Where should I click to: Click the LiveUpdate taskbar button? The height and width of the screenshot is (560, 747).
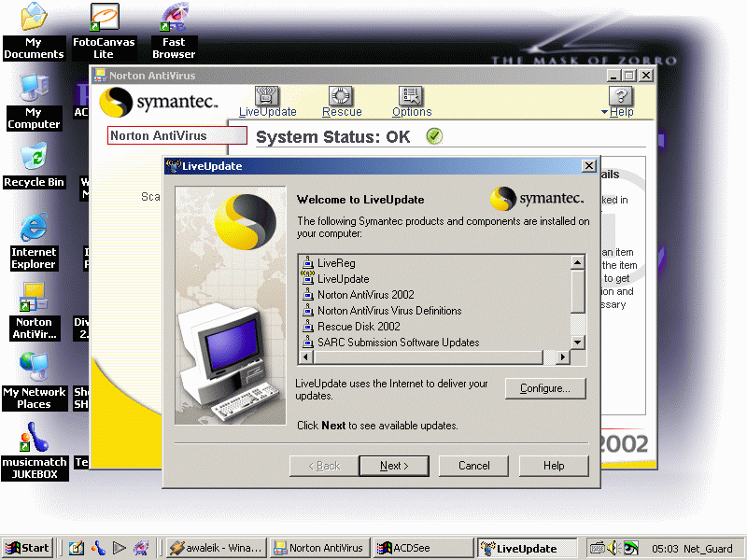point(527,548)
